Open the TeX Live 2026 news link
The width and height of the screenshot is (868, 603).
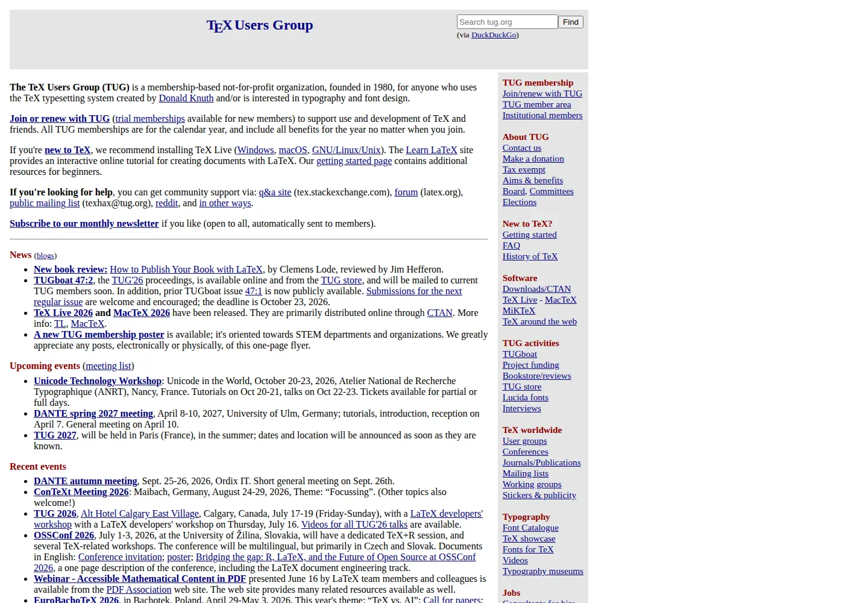coord(63,313)
